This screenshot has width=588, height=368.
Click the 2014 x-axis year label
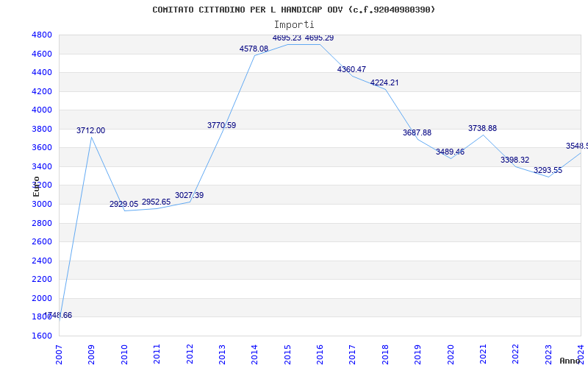(x=254, y=355)
